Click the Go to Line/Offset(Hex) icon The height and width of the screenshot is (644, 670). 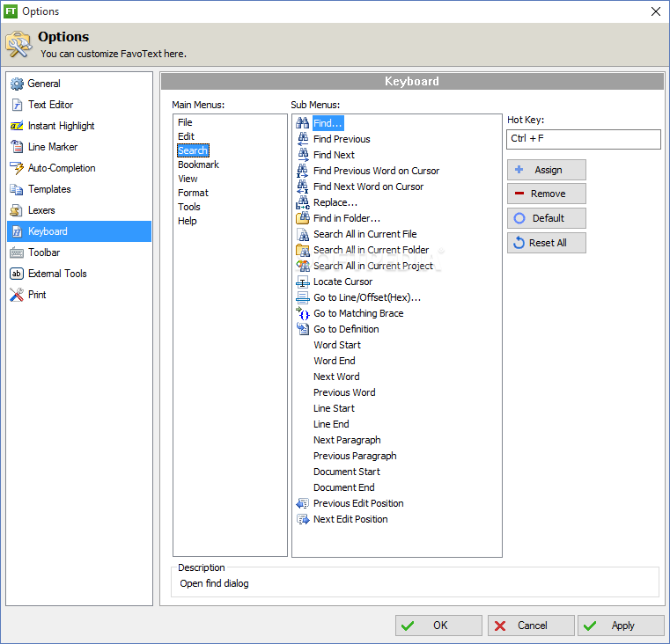click(x=303, y=297)
